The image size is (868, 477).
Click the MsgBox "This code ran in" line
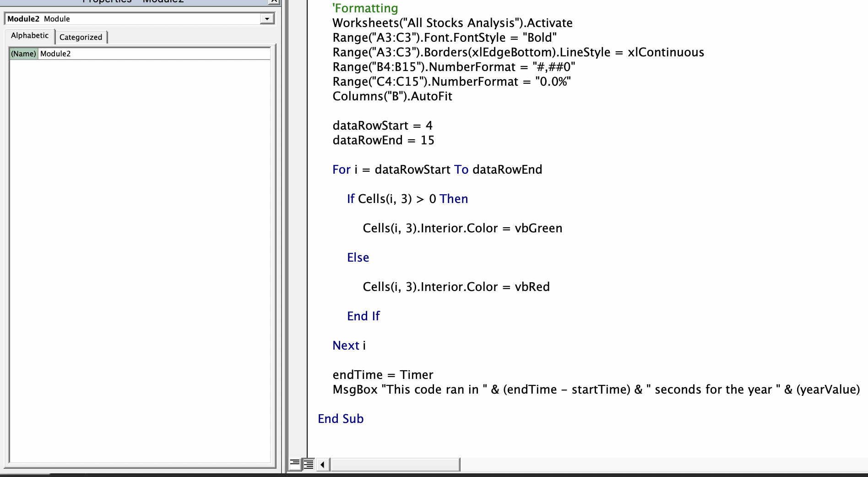tap(596, 389)
